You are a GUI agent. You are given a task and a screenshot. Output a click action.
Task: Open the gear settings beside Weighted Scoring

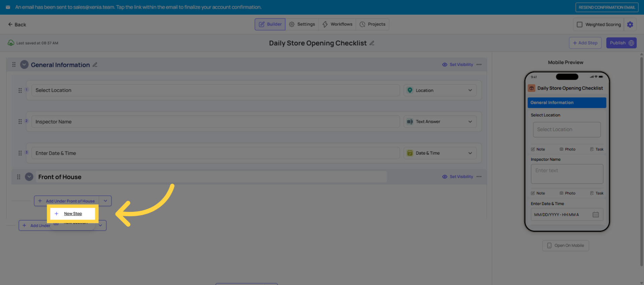630,25
